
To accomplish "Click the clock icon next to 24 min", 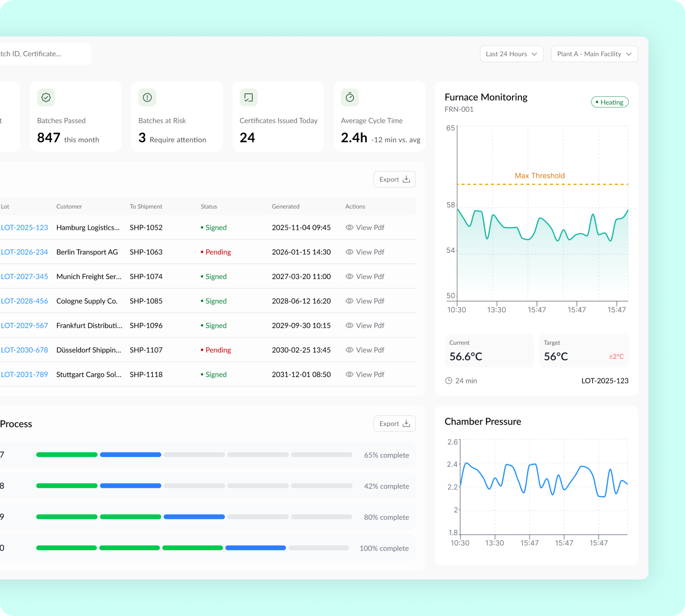I will pos(448,380).
